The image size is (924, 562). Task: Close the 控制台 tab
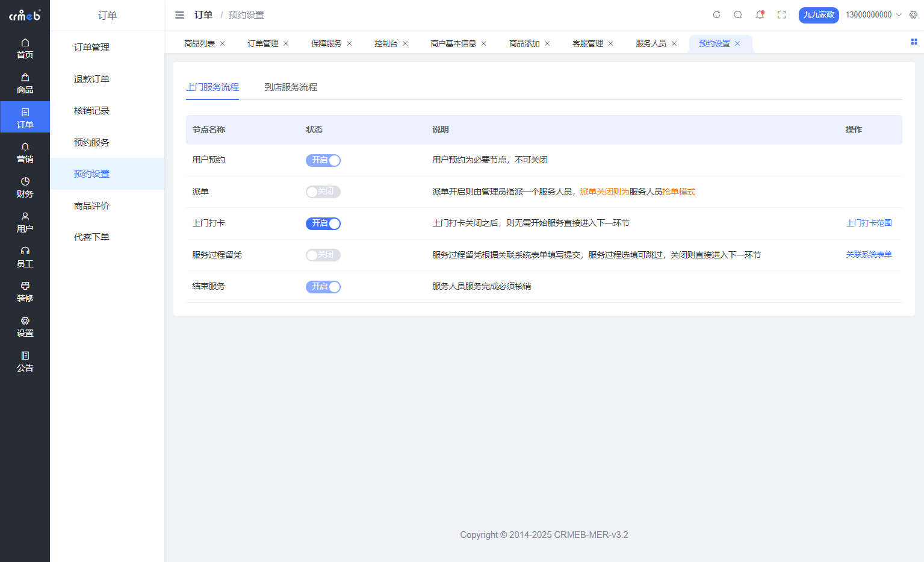click(x=405, y=43)
